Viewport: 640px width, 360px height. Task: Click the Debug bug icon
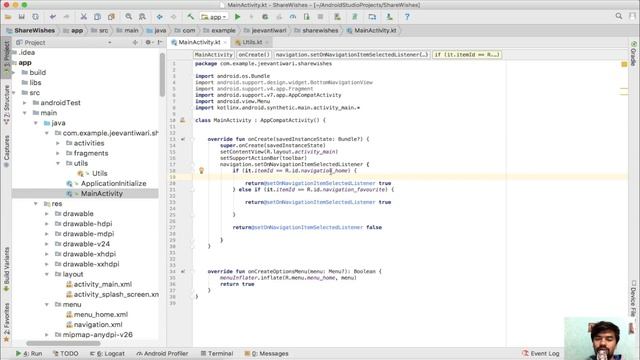point(265,17)
